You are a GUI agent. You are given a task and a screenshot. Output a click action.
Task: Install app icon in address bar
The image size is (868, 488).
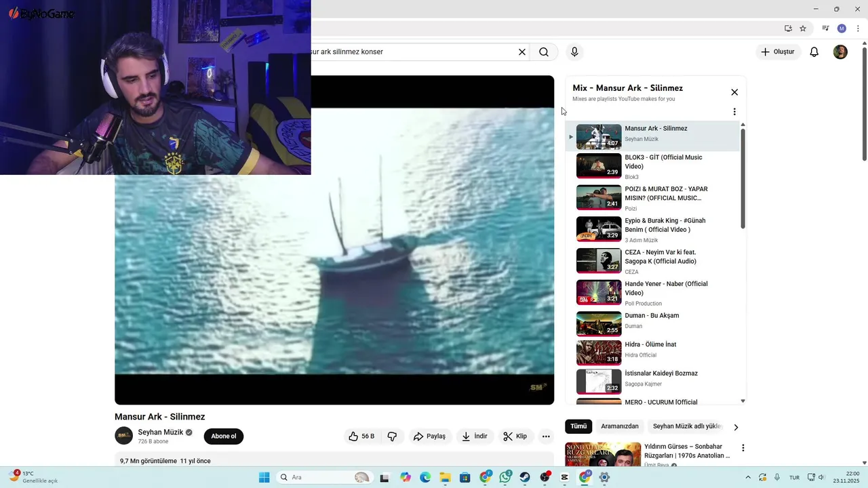788,28
